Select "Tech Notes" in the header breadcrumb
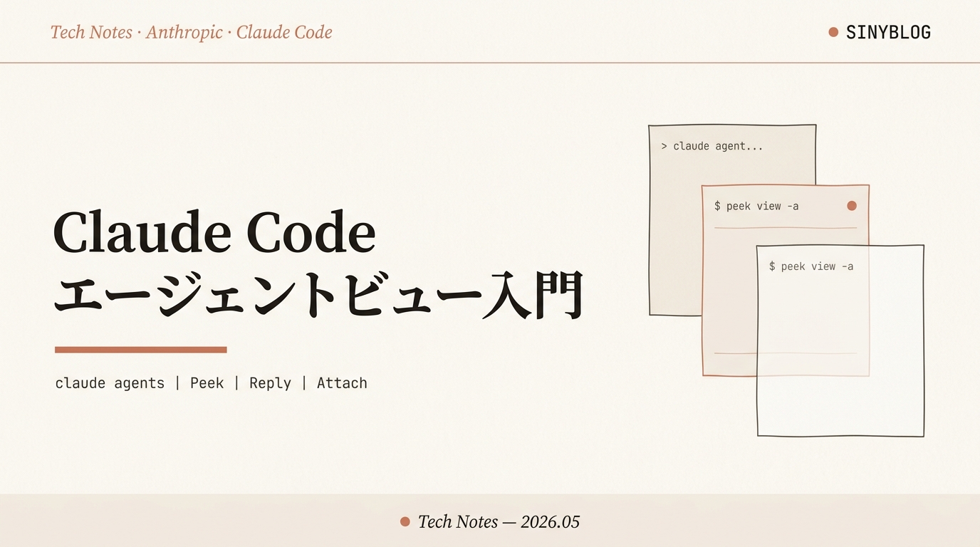The image size is (980, 547). click(x=91, y=32)
